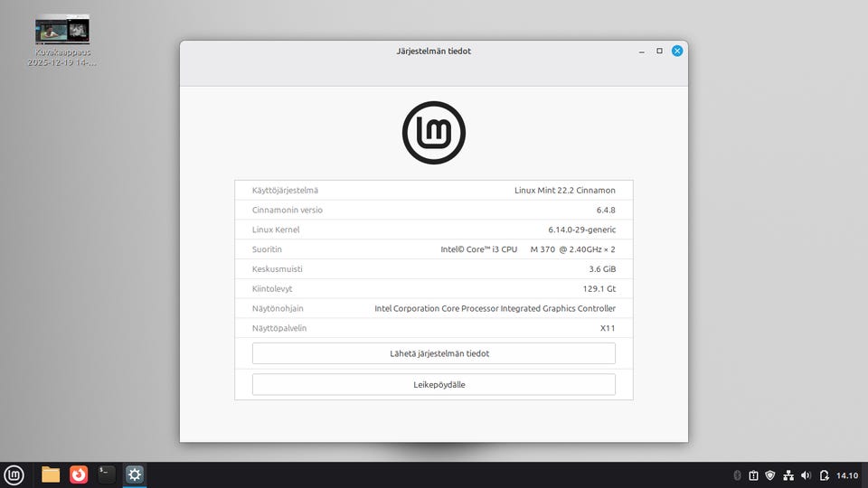
Task: Select the Linux Mint 22.2 Cinnamon value
Action: coord(564,191)
